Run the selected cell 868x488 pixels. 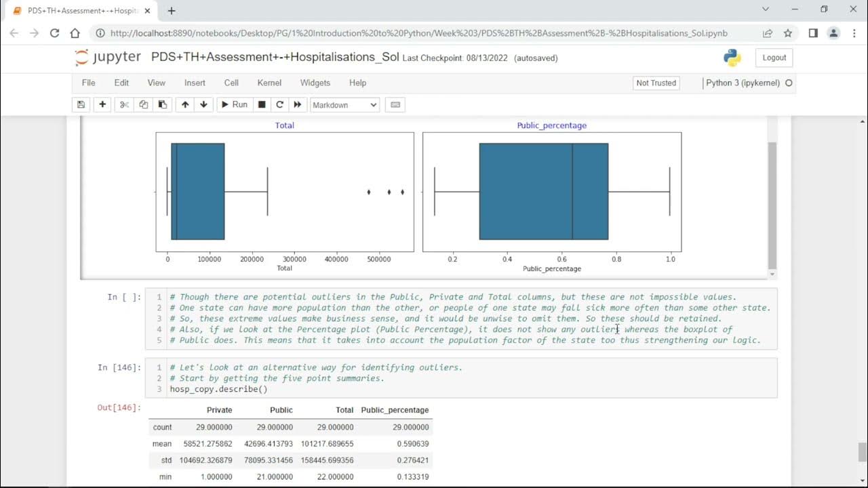click(234, 104)
